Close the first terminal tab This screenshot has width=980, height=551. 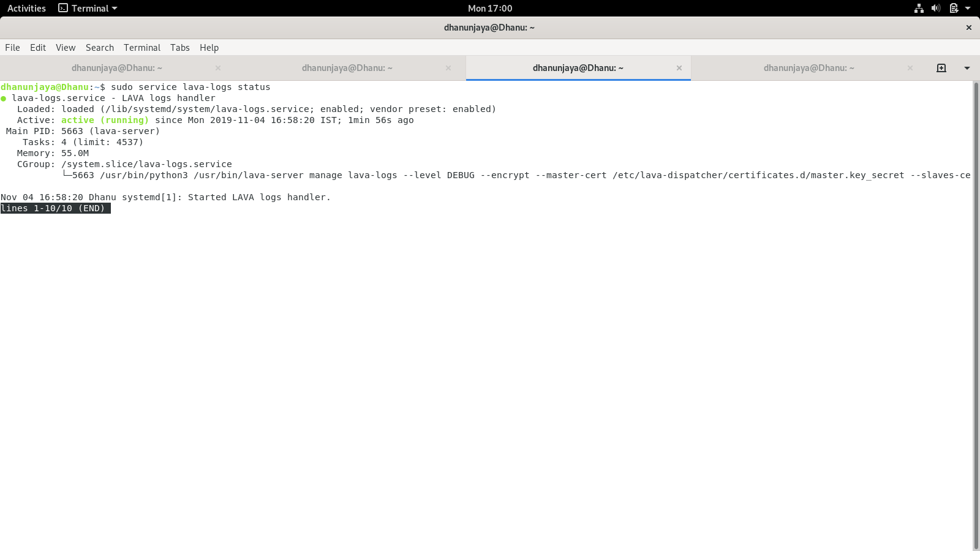pyautogui.click(x=218, y=68)
